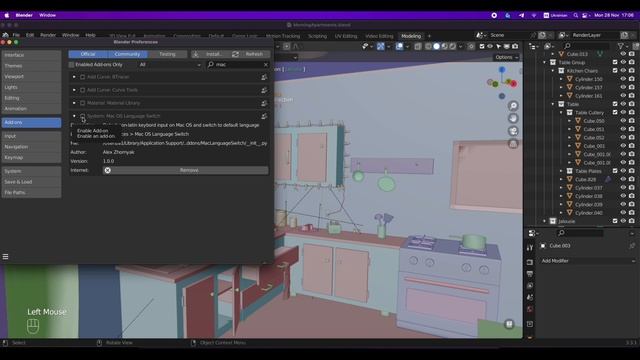Click the user icon on Material Library row
This screenshot has height=360, width=640.
pos(264,103)
